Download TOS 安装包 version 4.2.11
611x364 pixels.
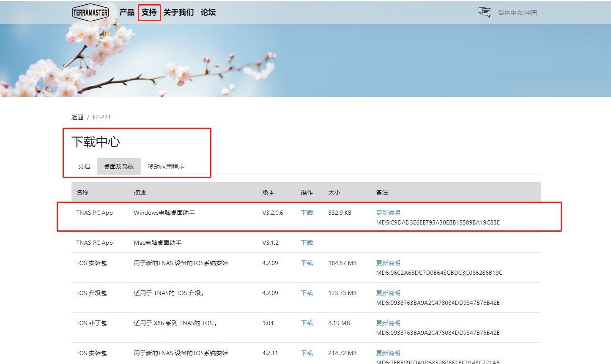307,353
